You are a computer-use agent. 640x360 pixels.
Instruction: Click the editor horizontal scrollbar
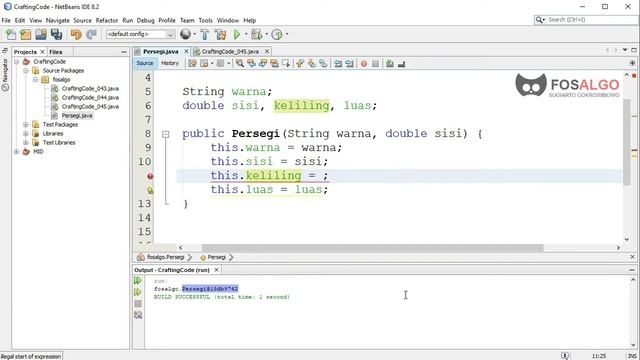372,248
